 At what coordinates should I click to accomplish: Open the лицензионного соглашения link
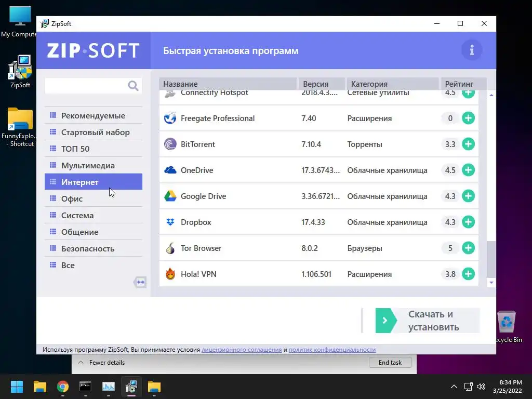[x=242, y=350]
